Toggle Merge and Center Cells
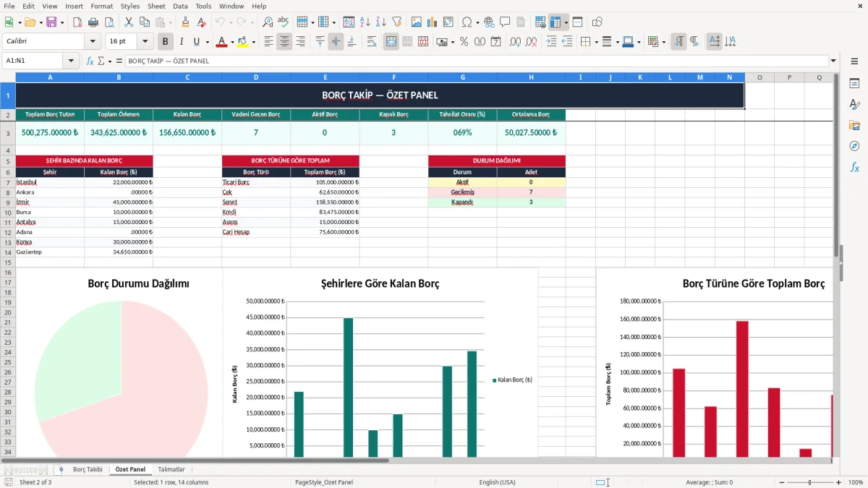 (x=391, y=42)
